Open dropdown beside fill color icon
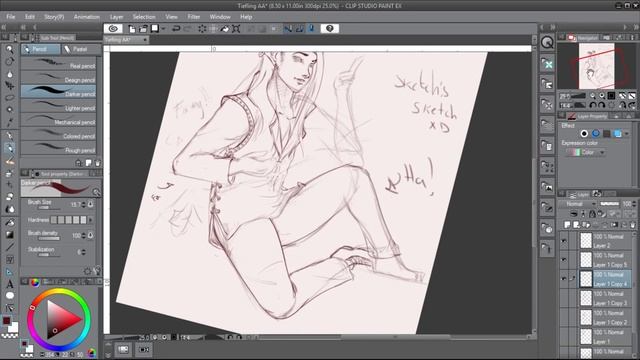Screen dimensions: 640x360 pos(163,29)
